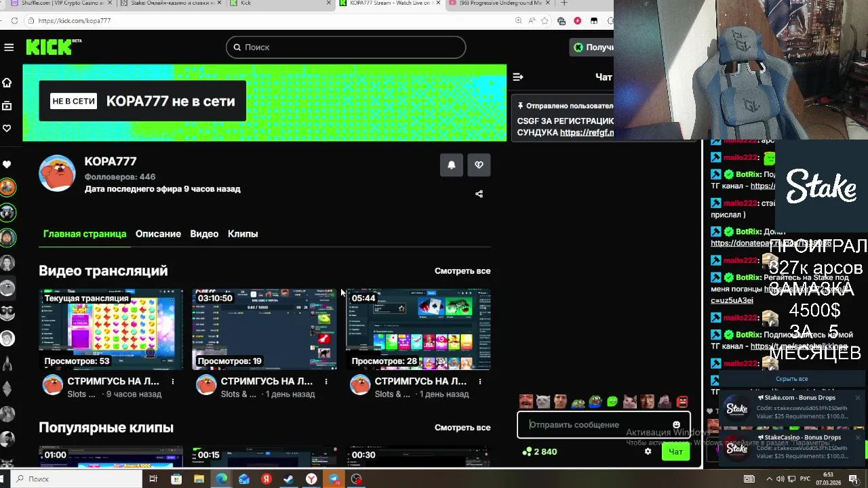Reload the page with the refresh icon
Image resolution: width=868 pixels, height=488 pixels.
(x=14, y=21)
